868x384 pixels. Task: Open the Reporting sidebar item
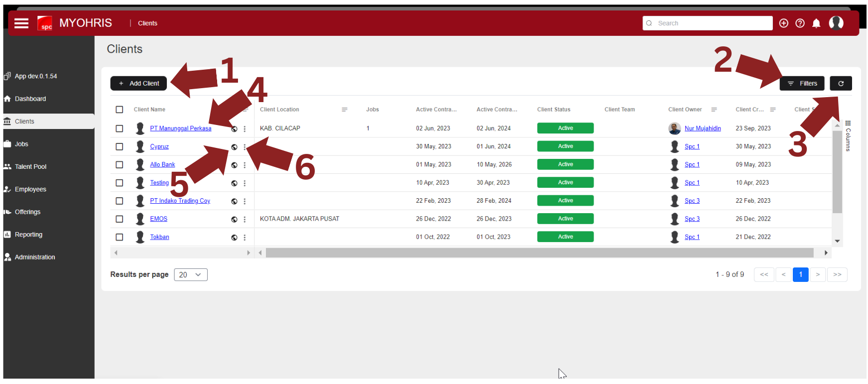click(28, 235)
